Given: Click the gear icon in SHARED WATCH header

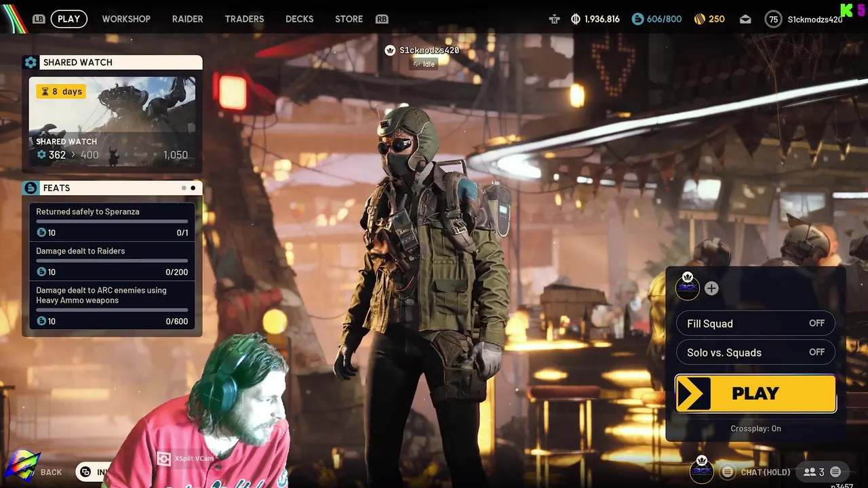Looking at the screenshot, I should coord(31,62).
